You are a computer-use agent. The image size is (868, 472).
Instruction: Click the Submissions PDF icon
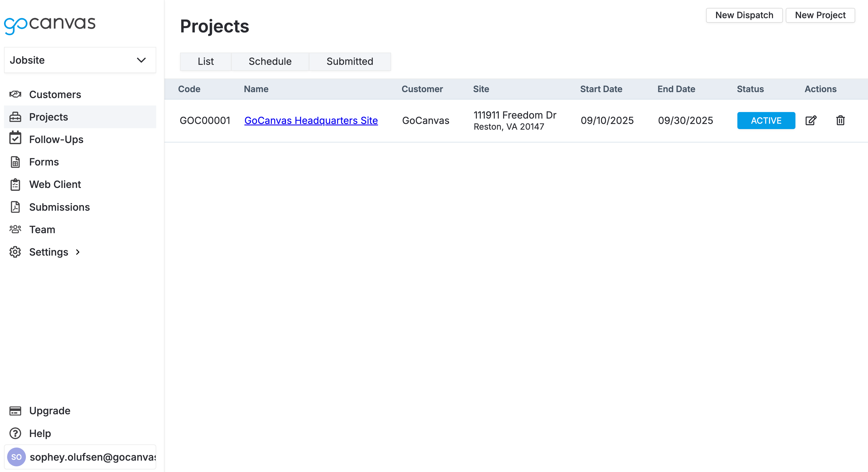coord(15,207)
